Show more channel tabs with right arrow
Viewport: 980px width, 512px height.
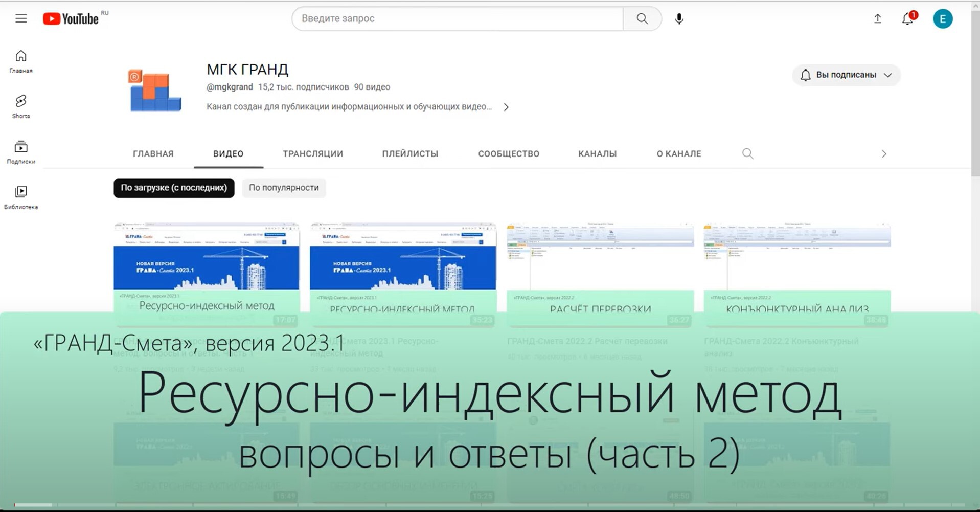884,154
